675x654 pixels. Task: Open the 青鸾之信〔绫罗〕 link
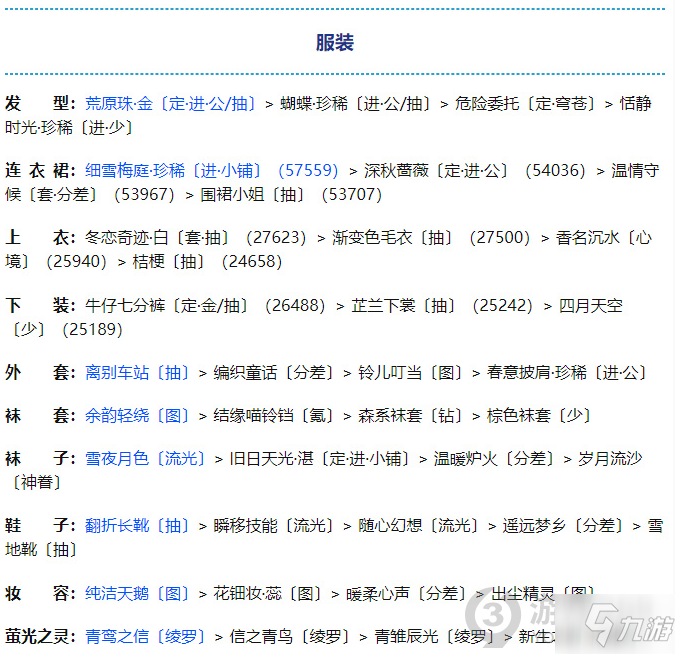145,636
